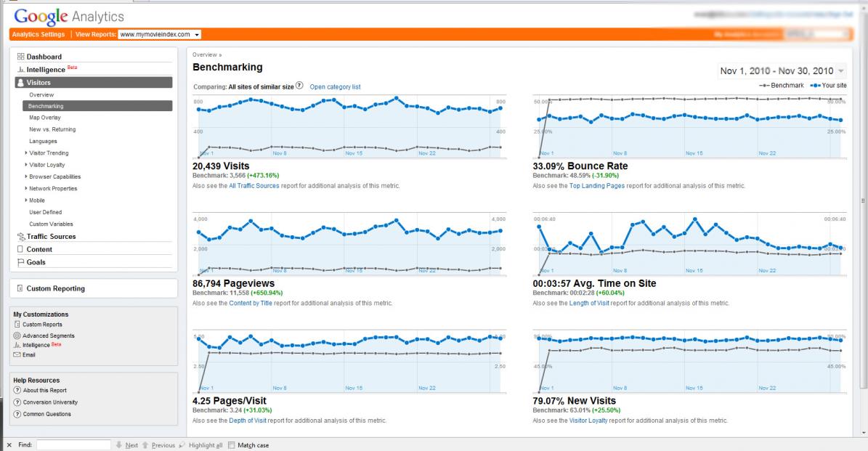Select New vs. Returning menu item
This screenshot has height=451, width=868.
[x=52, y=129]
